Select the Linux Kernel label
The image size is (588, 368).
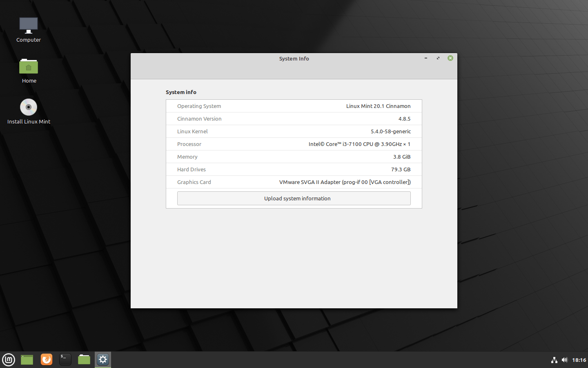click(x=192, y=131)
